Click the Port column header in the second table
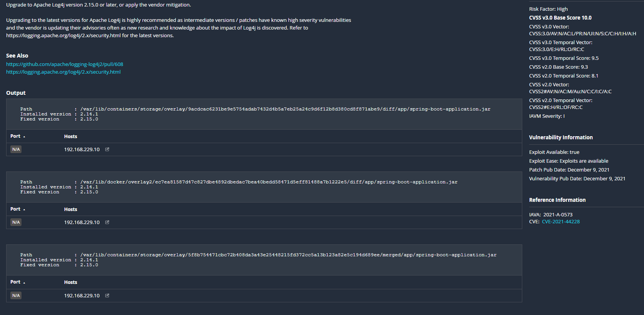 click(x=16, y=209)
